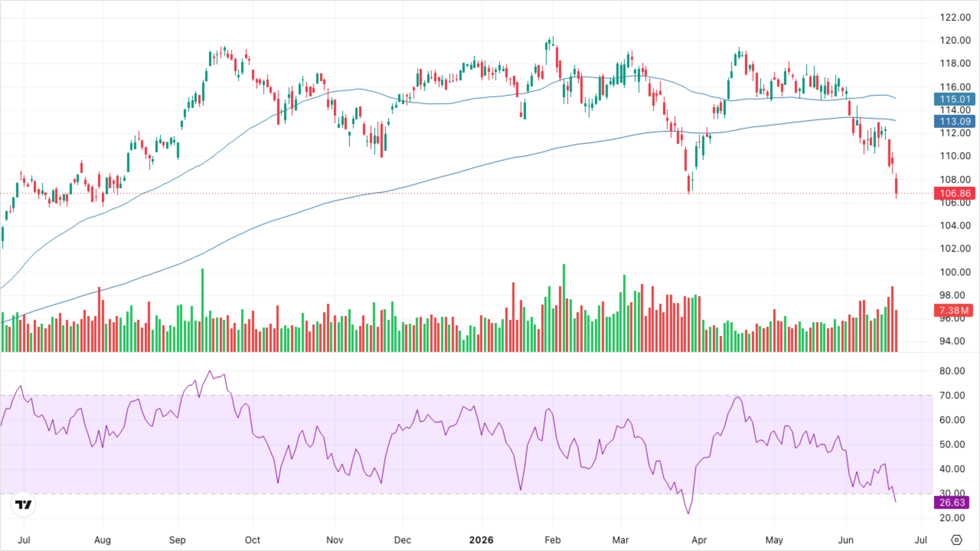Click the 2026 year marker on time axis

pyautogui.click(x=481, y=540)
